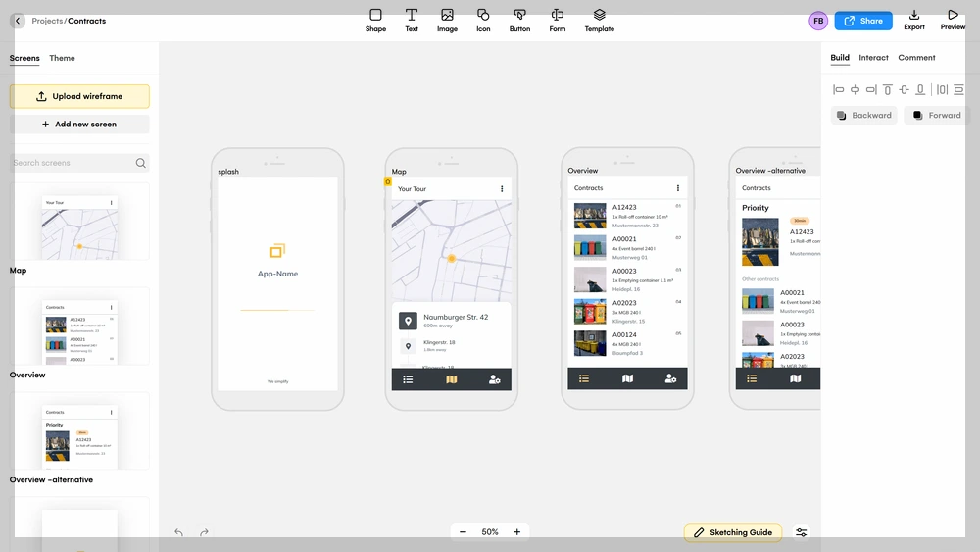980x552 pixels.
Task: Zoom out with the minus button
Action: point(463,532)
